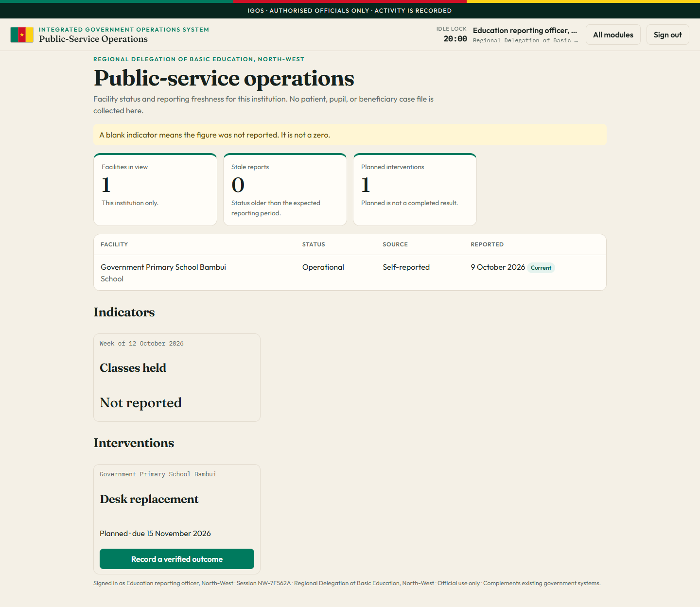This screenshot has width=700, height=607.
Task: Click the Regional Delegation breadcrumb label above title
Action: 199,59
